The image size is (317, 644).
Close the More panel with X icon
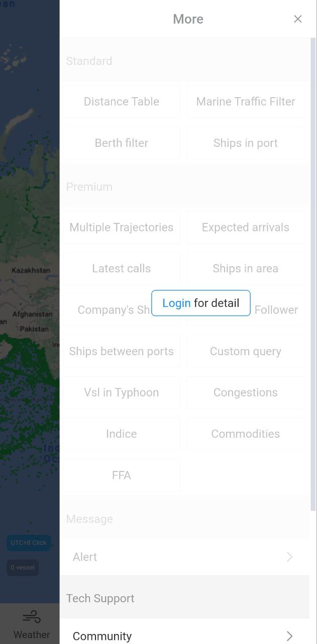pos(298,19)
